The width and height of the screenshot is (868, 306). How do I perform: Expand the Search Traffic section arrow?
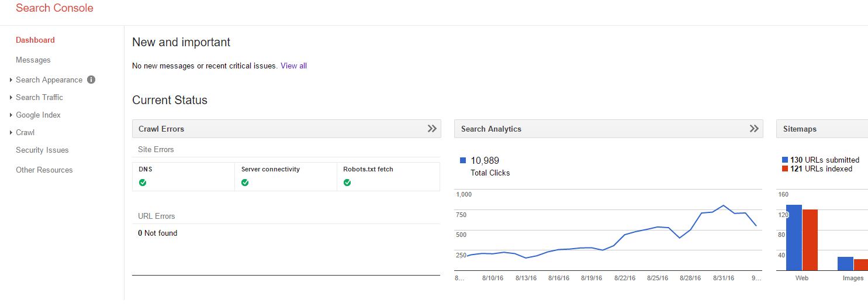(x=11, y=98)
